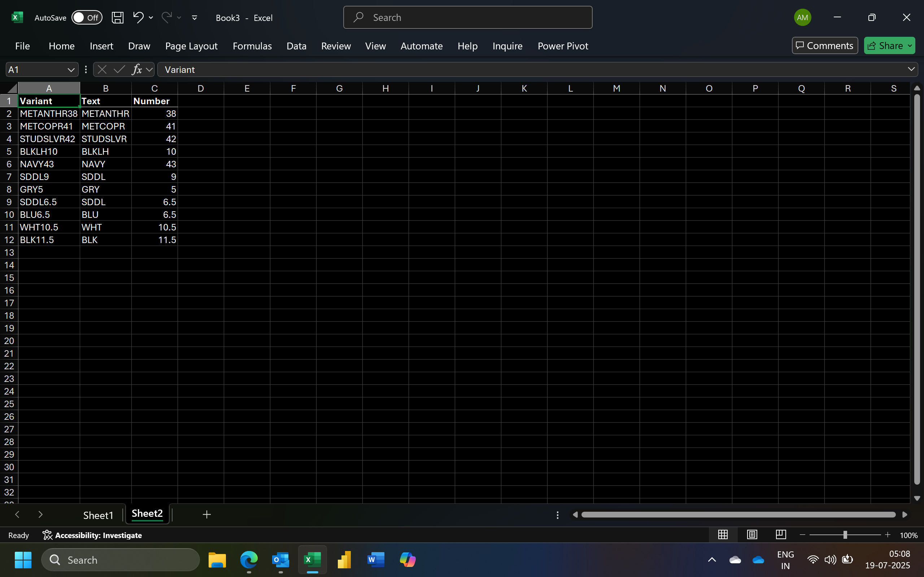This screenshot has height=577, width=924.
Task: Switch to Page Break Preview view
Action: (x=780, y=535)
